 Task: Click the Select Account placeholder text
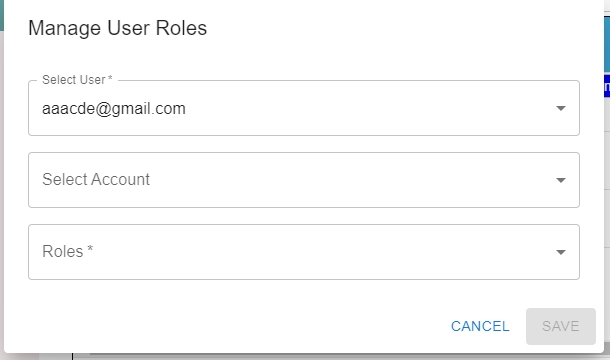click(x=96, y=179)
